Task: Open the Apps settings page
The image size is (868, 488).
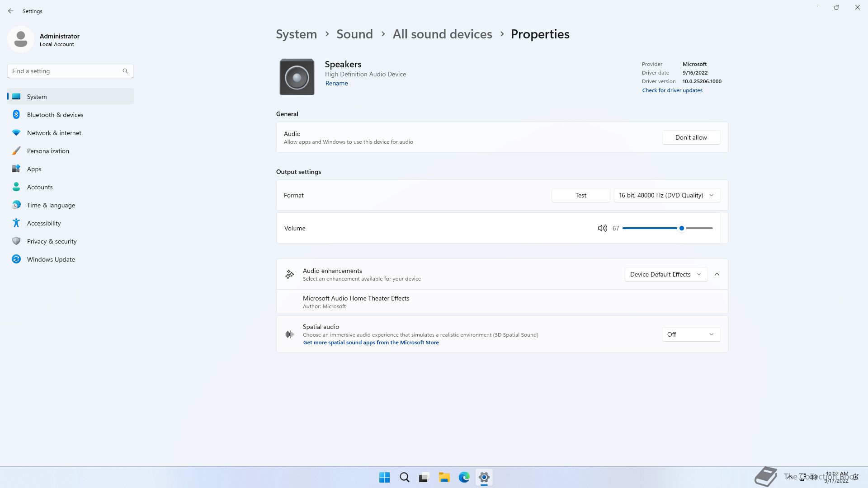Action: click(x=71, y=169)
